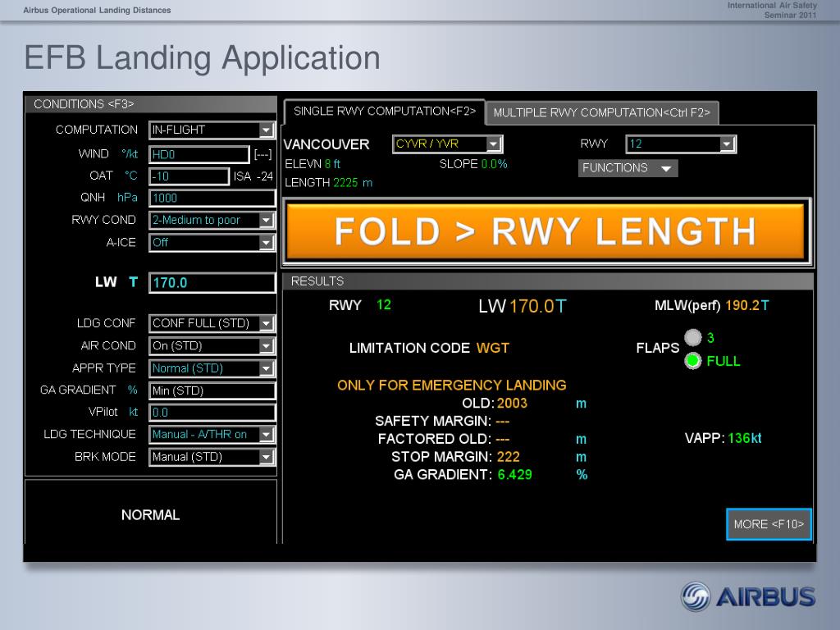Click the QNH field showing 1000
The height and width of the screenshot is (630, 840).
(x=212, y=199)
